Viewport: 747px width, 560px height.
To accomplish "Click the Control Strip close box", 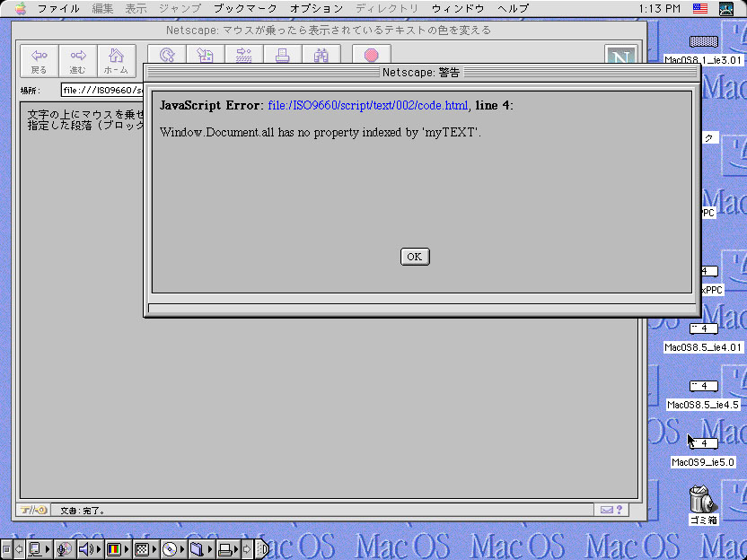I will [6, 549].
